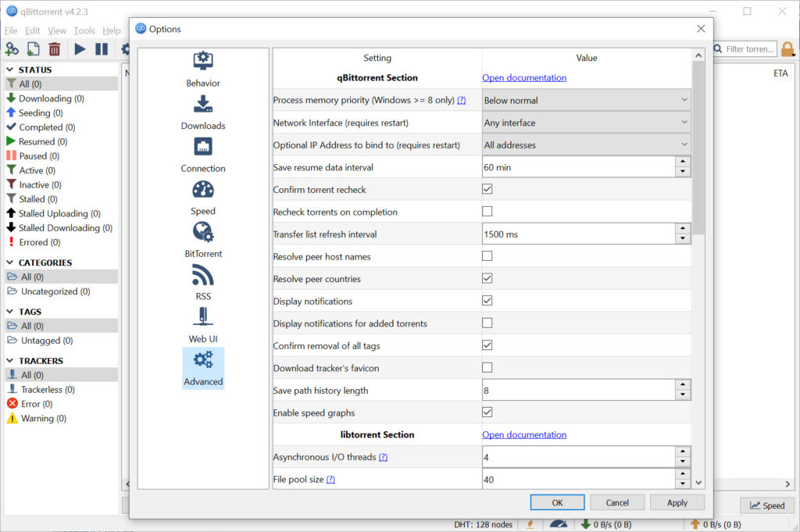Viewport: 800px width, 532px height.
Task: Open Optional IP Address bind dropdown
Action: tap(586, 145)
